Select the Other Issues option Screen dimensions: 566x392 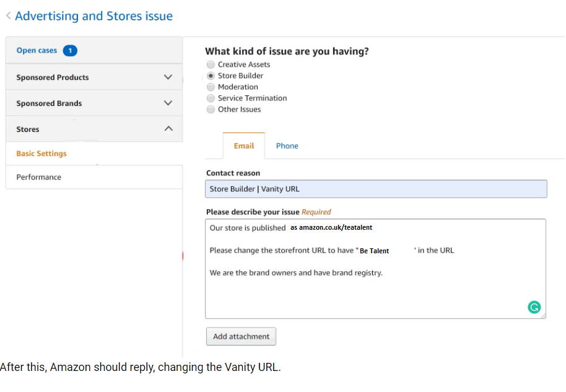pyautogui.click(x=211, y=109)
